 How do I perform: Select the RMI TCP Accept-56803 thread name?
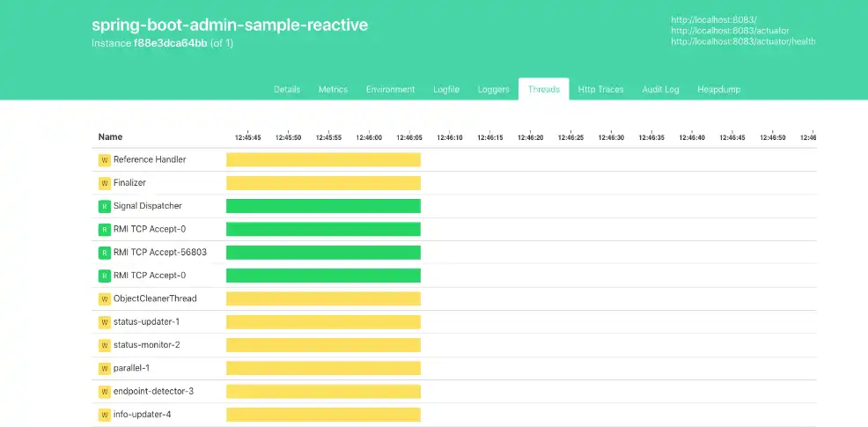click(x=160, y=253)
